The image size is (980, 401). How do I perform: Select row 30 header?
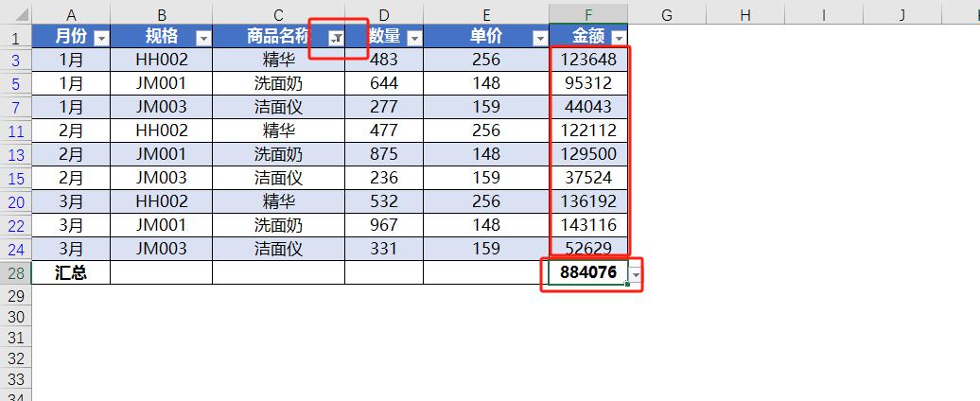(16, 317)
